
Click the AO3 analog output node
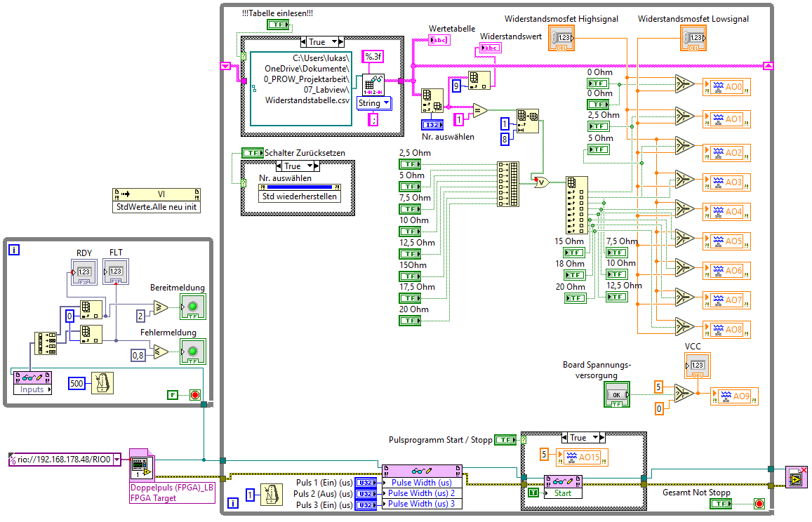pos(726,182)
